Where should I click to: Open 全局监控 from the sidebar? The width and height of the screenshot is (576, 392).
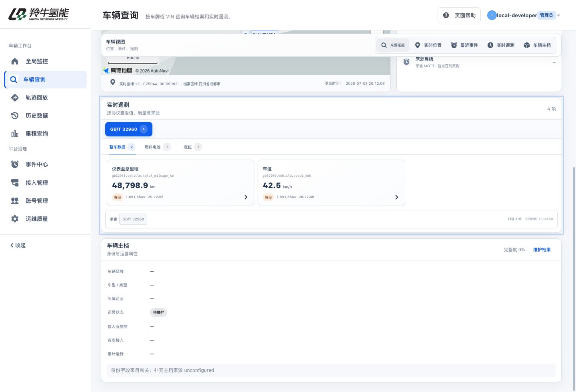click(46, 61)
